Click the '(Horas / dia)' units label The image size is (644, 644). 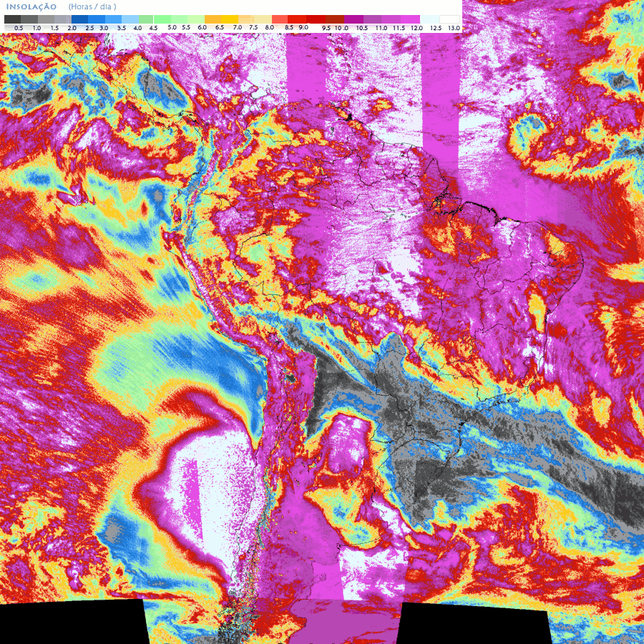click(92, 6)
